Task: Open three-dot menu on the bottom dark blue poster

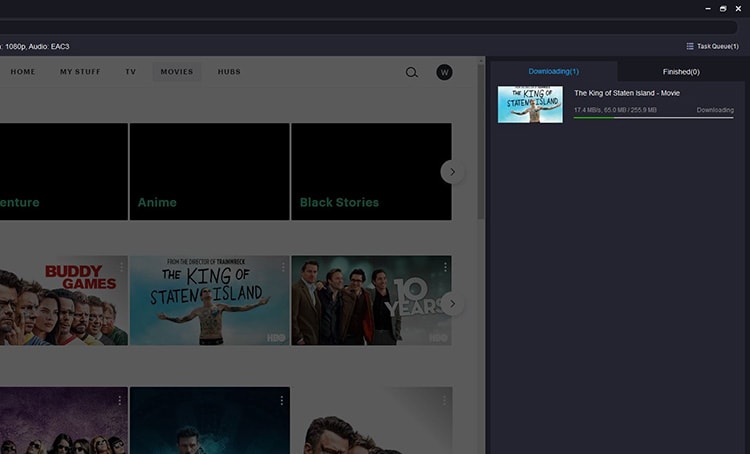Action: [x=282, y=400]
